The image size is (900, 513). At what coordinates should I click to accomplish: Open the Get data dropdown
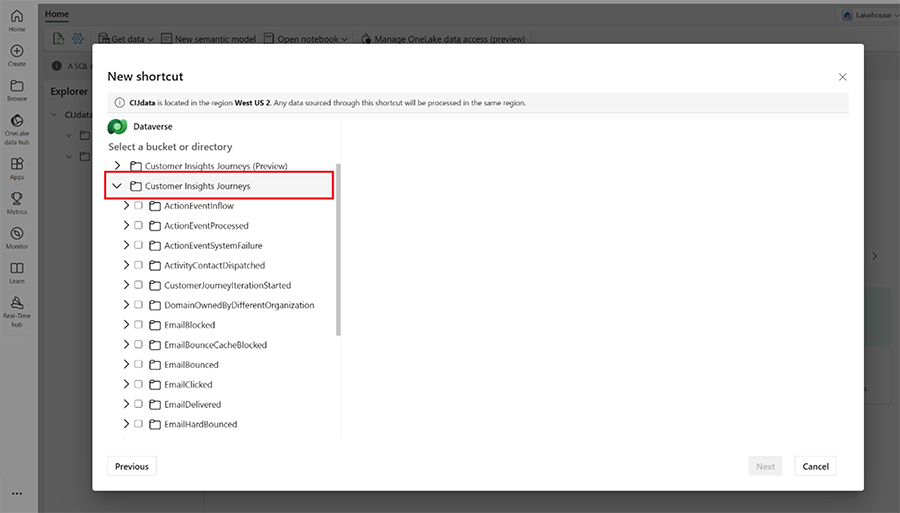[126, 38]
